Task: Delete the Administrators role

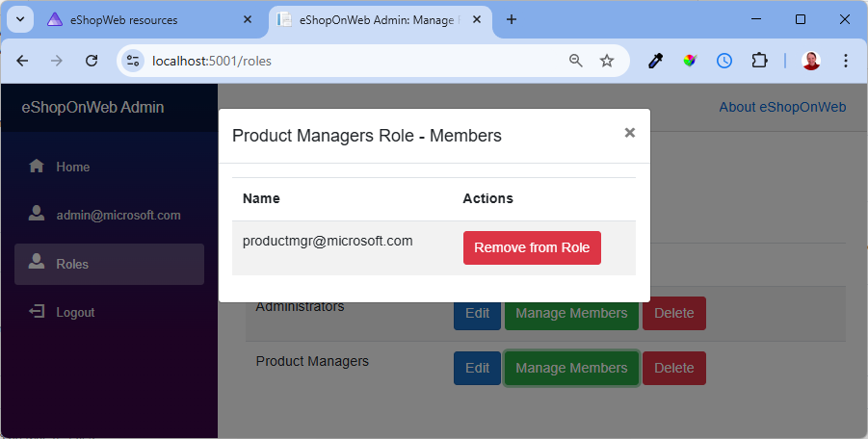Action: 673,313
